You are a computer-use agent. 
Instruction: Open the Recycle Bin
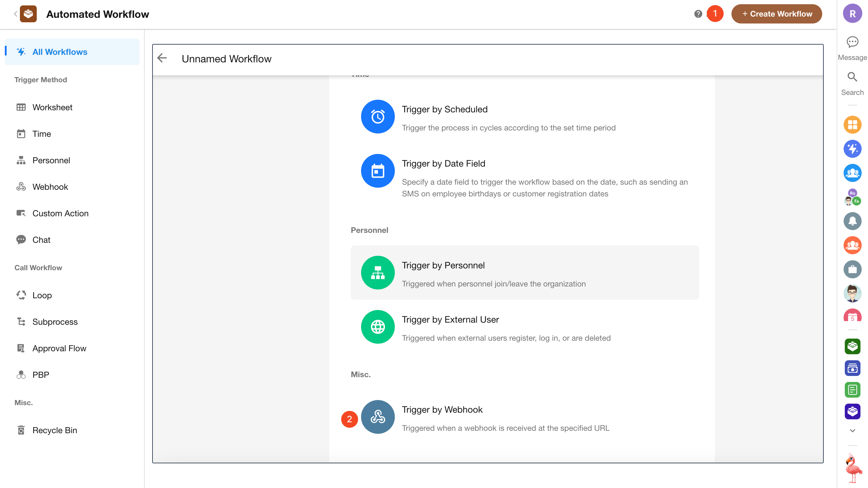pyautogui.click(x=55, y=430)
